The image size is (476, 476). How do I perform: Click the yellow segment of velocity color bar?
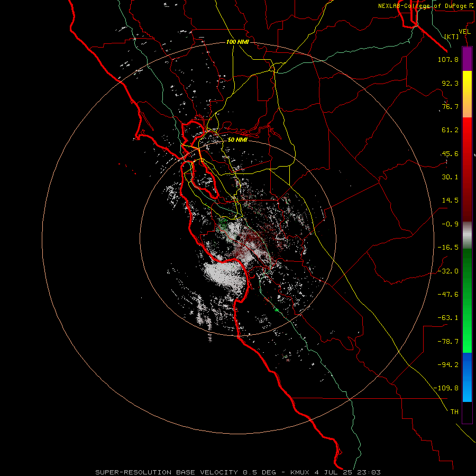pos(467,94)
